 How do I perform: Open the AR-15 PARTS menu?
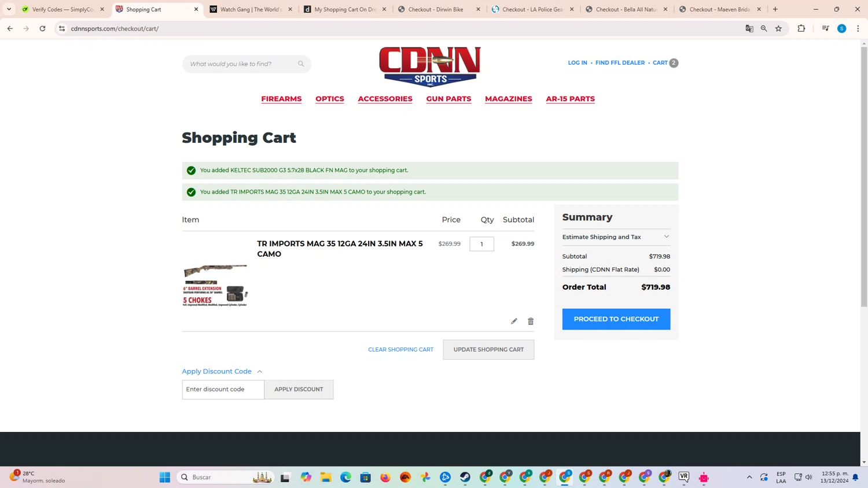(570, 99)
